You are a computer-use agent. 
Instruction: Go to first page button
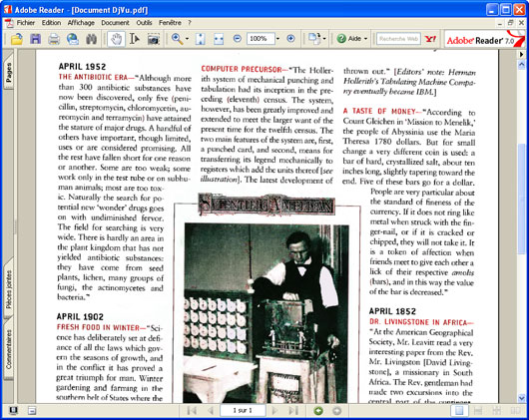[192, 411]
